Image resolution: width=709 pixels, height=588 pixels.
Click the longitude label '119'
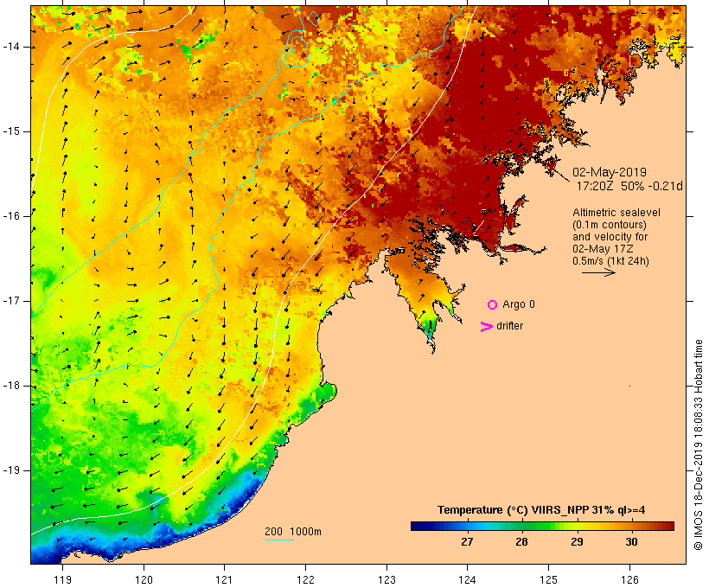[x=62, y=579]
